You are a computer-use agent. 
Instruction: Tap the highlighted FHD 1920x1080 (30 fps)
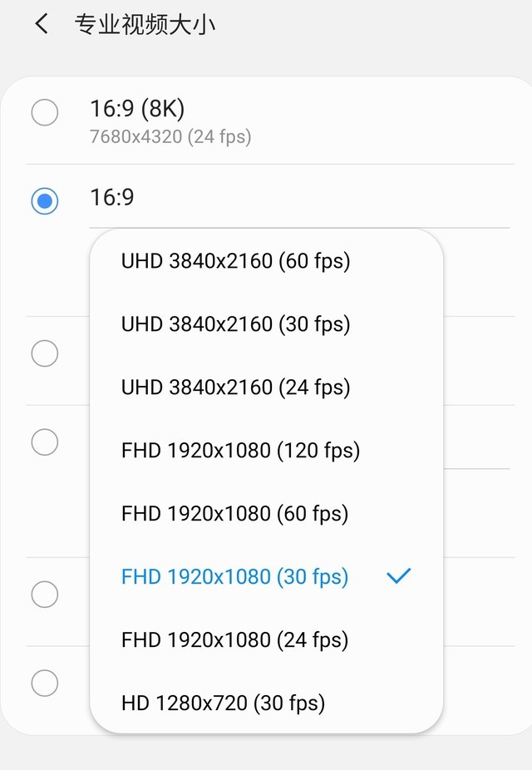pos(234,577)
